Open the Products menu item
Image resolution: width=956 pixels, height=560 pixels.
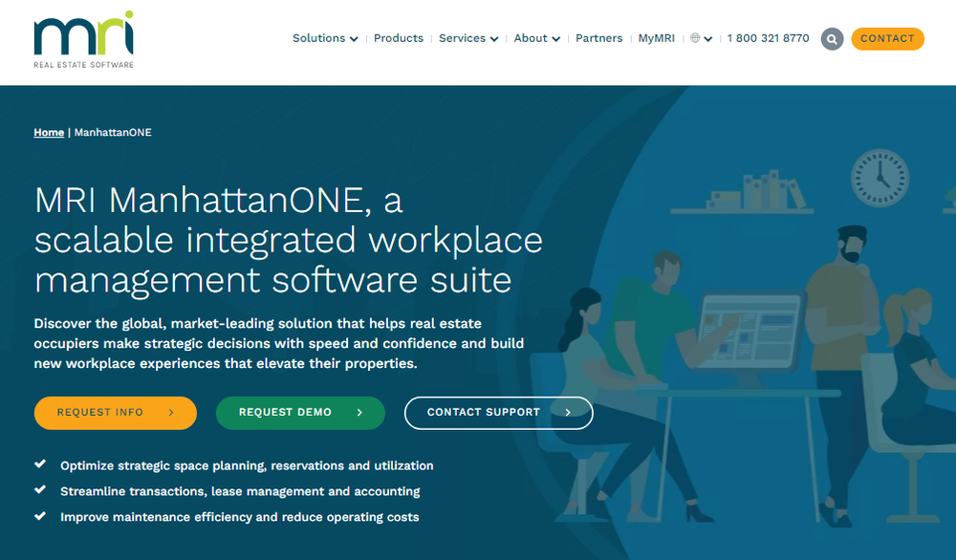pos(398,38)
